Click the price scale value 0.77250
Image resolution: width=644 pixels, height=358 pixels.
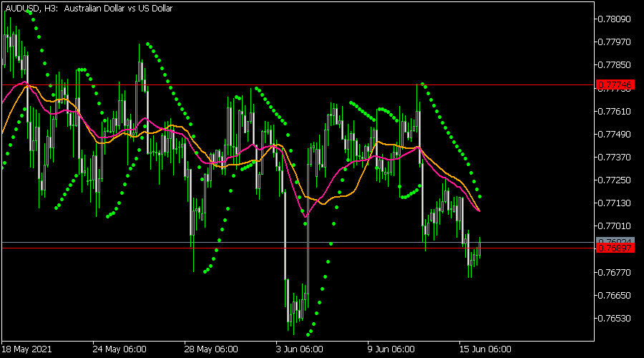click(x=614, y=180)
